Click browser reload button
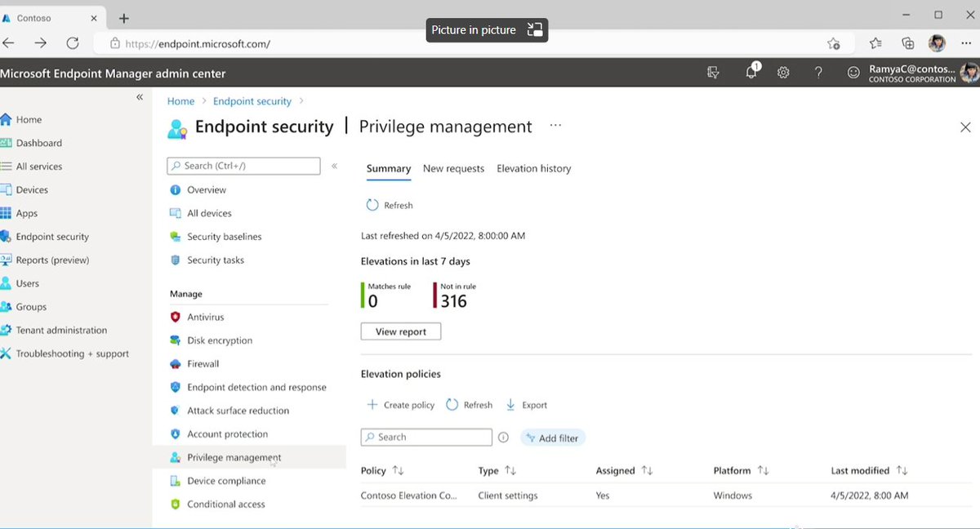The width and height of the screenshot is (980, 529). point(73,43)
